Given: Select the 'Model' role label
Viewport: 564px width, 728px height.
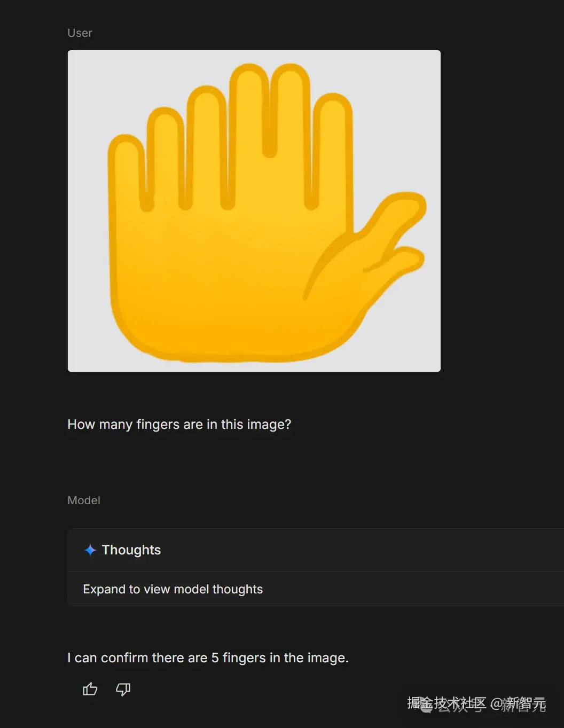Looking at the screenshot, I should coord(84,500).
